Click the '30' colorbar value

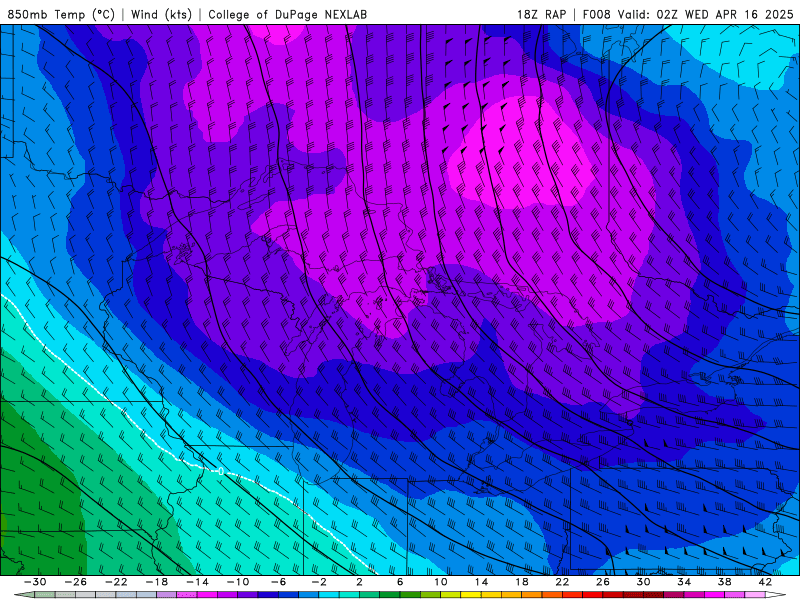pyautogui.click(x=643, y=582)
